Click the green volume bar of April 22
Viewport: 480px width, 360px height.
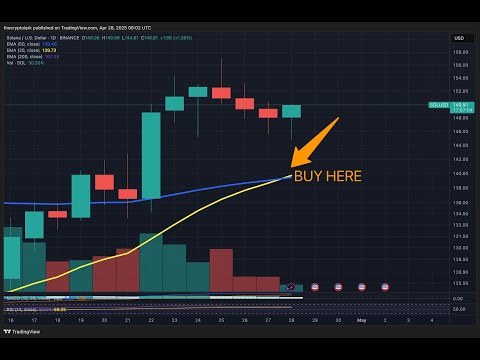tap(151, 263)
